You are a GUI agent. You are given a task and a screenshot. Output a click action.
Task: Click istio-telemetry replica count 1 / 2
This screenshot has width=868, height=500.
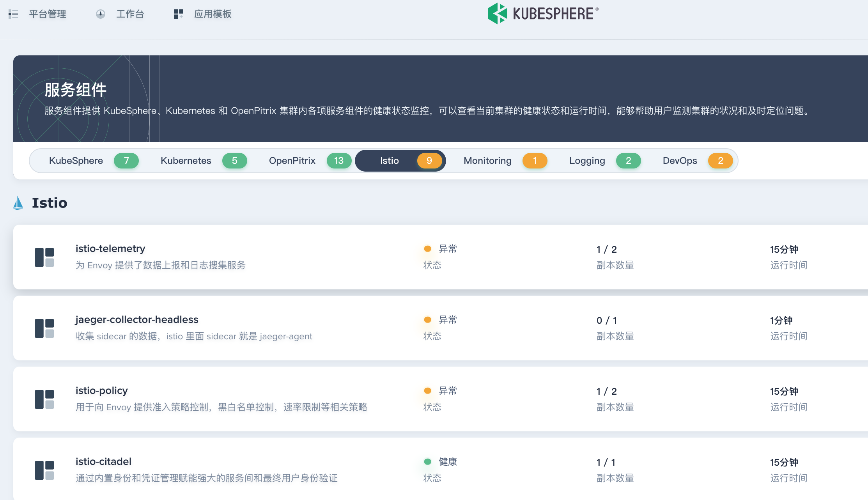[607, 250]
